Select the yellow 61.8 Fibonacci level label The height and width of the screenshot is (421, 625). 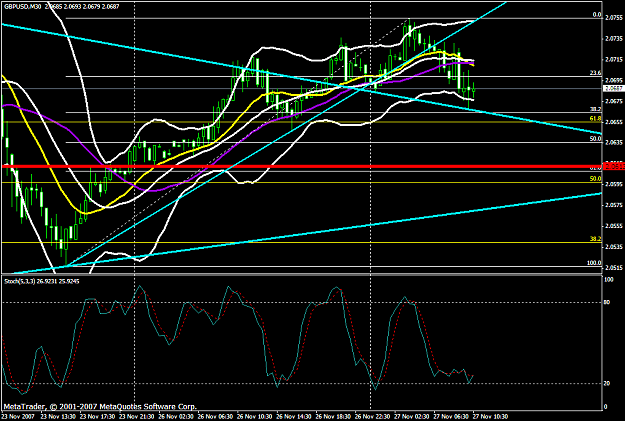(596, 118)
